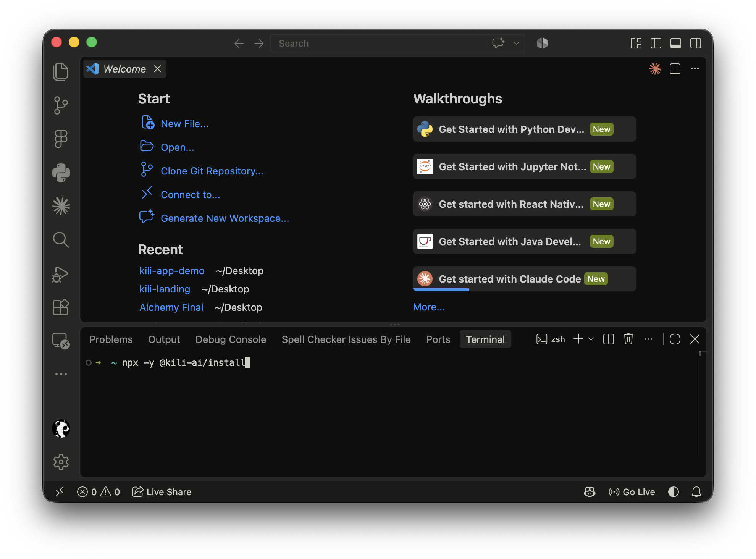The image size is (756, 559).
Task: Open the Remote Explorer view
Action: 61,341
